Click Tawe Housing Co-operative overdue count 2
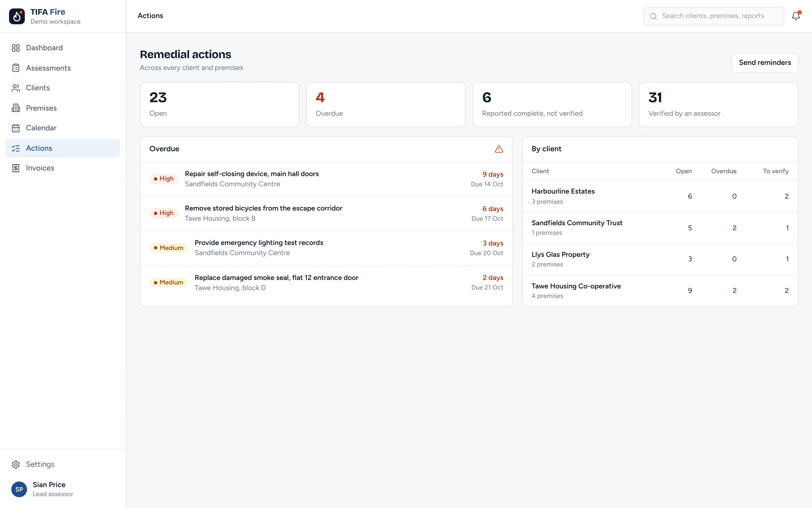812x508 pixels. pyautogui.click(x=734, y=291)
